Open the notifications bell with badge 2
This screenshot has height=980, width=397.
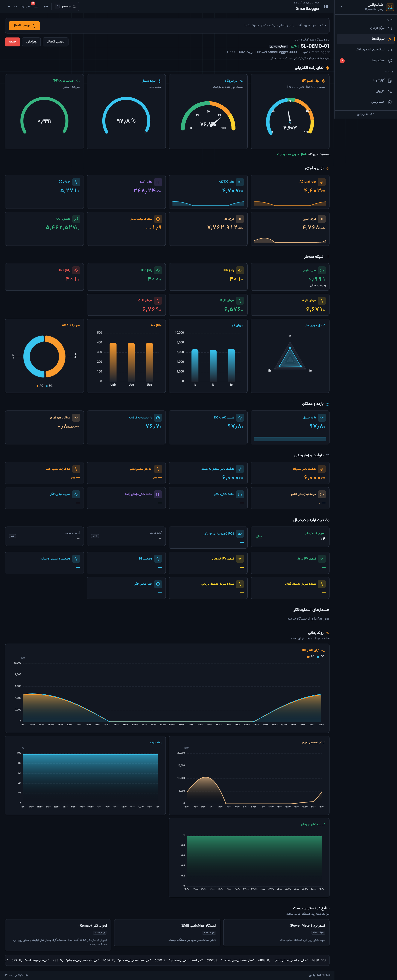point(36,6)
